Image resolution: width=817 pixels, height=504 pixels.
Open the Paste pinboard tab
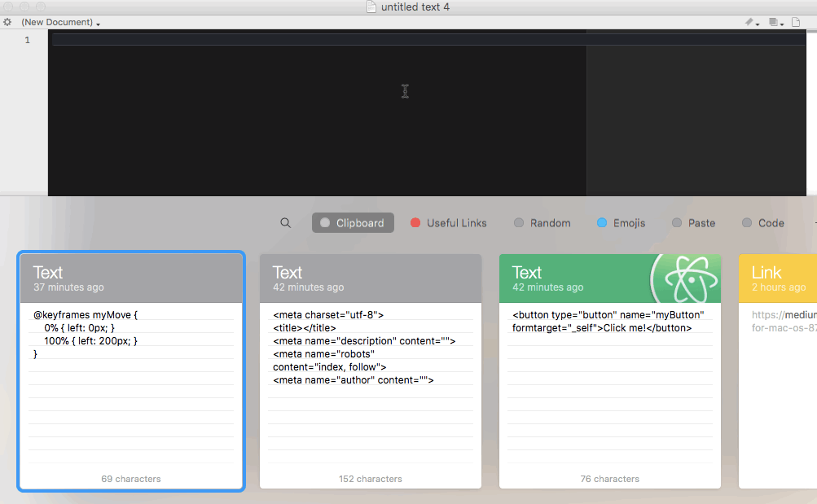(693, 223)
